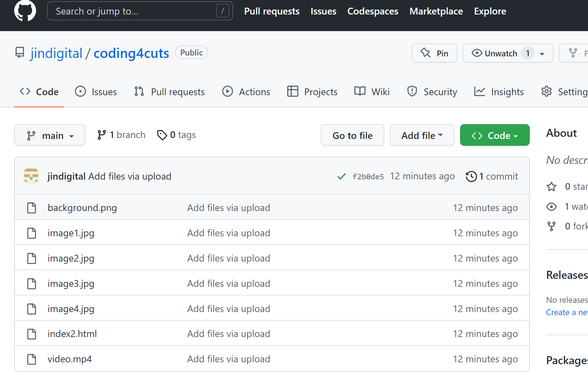Open the main branch selector dropdown

pos(50,135)
